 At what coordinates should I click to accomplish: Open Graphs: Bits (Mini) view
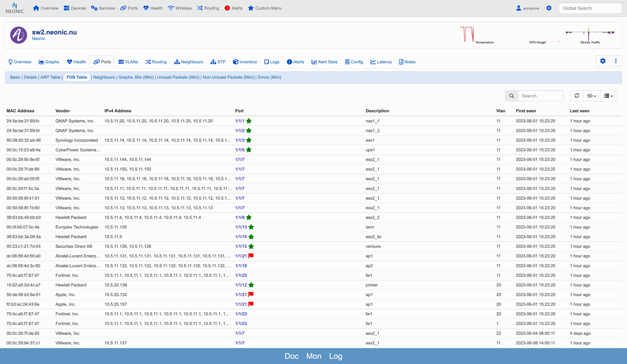(x=136, y=77)
